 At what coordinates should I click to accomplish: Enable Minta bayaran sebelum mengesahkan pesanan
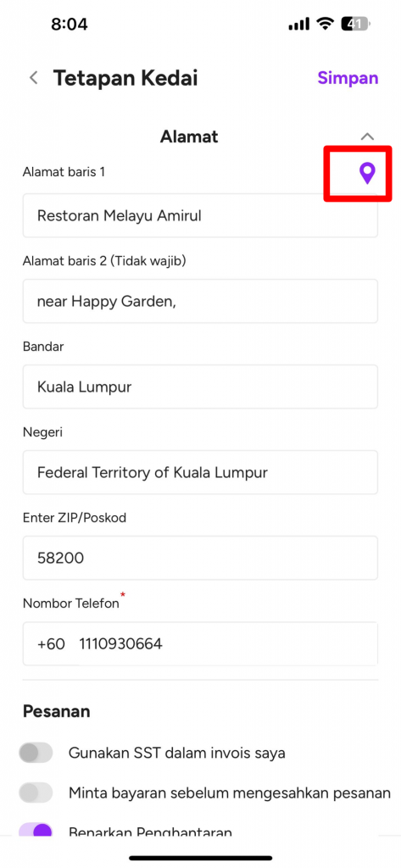pyautogui.click(x=36, y=793)
